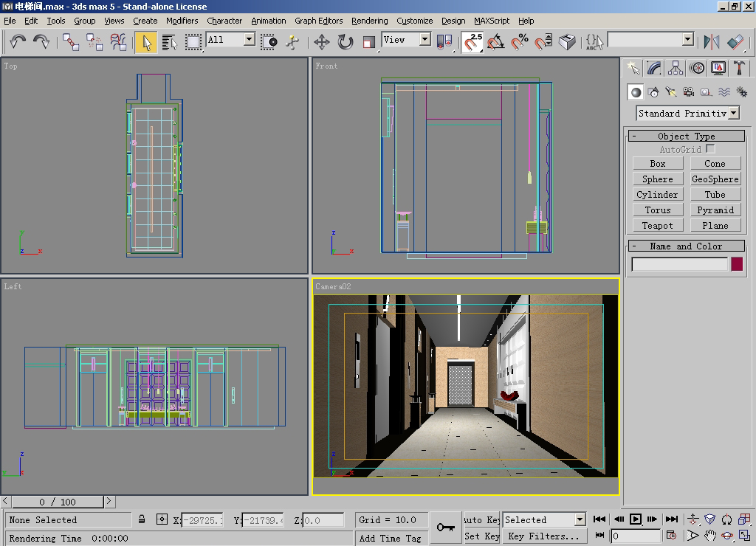Click the Mirror Selected Objects icon
The image size is (756, 546).
coord(712,42)
